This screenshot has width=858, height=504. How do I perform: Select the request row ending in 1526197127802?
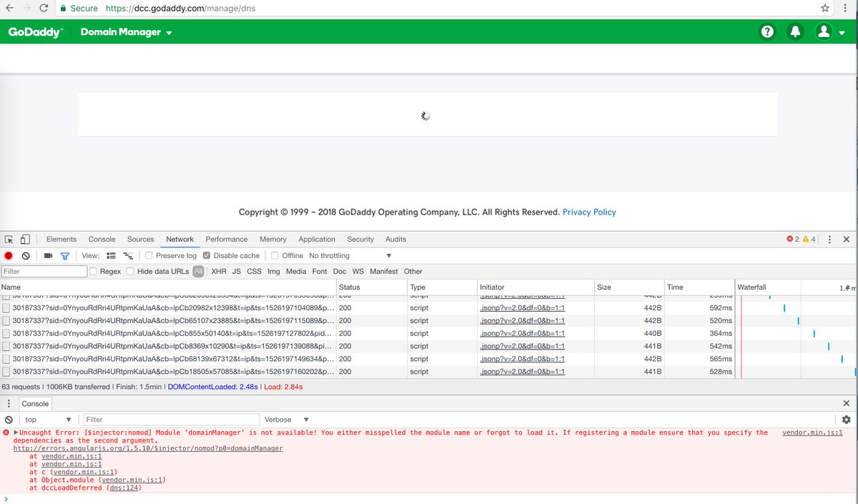[368, 333]
